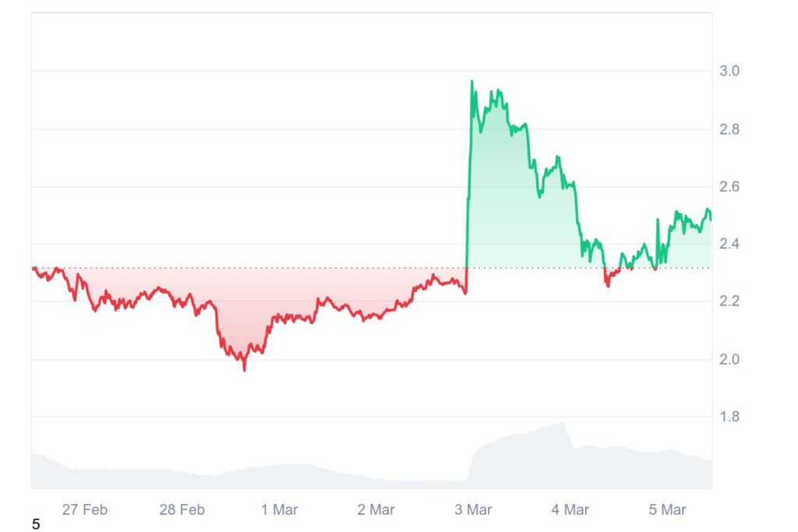Click the 3.0 price axis label
Image resolution: width=798 pixels, height=532 pixels.
[x=729, y=72]
